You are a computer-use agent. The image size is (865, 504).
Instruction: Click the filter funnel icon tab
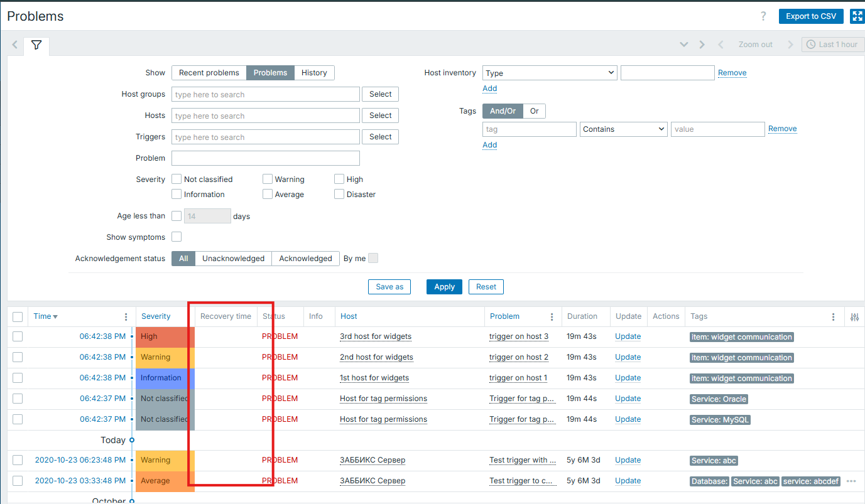(x=36, y=45)
